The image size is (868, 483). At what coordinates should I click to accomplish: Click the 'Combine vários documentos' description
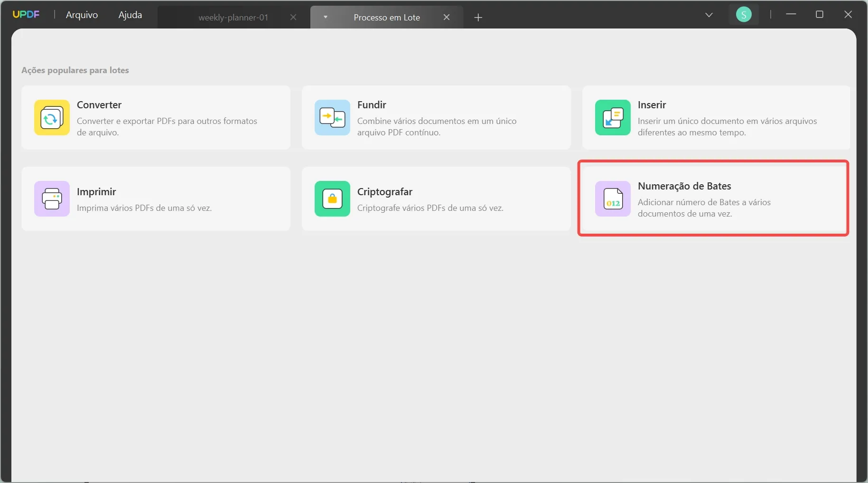pyautogui.click(x=437, y=127)
